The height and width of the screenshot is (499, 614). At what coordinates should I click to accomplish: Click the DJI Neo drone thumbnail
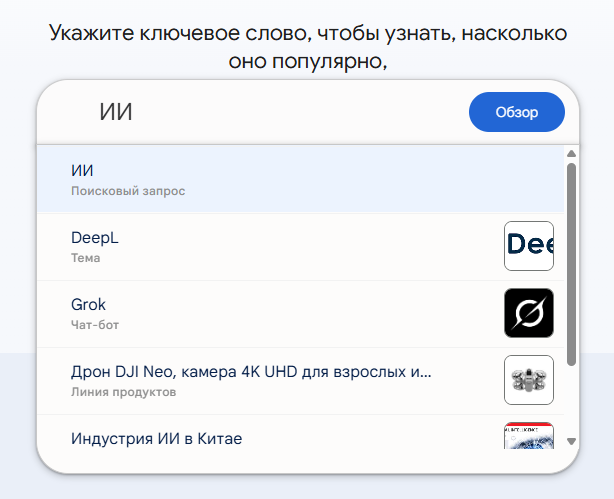[529, 380]
